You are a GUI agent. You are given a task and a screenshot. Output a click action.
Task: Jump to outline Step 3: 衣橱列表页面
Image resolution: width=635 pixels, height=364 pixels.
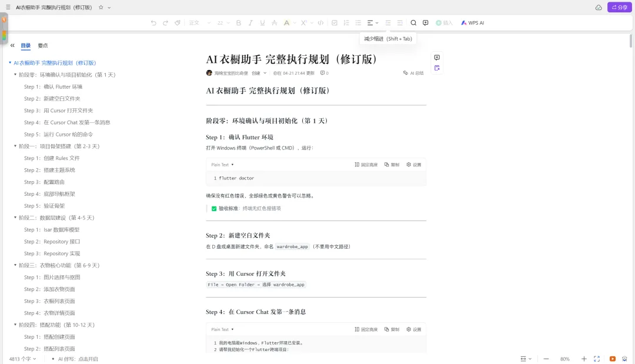[49, 301]
